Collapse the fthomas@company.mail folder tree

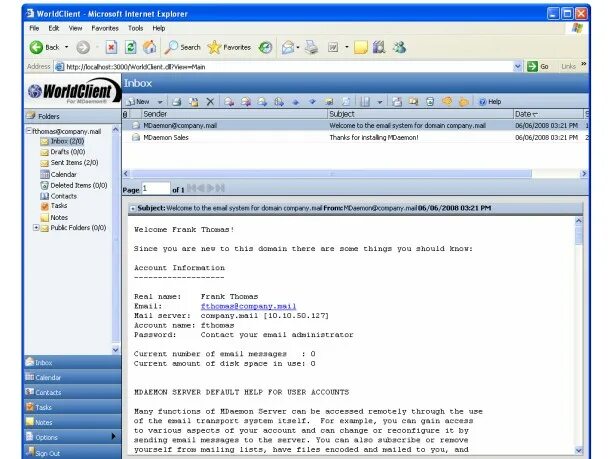28,131
